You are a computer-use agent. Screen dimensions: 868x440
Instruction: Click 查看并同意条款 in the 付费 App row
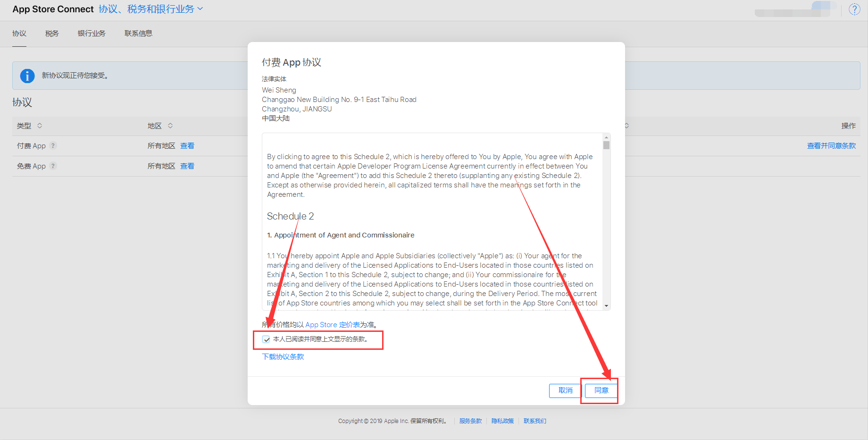point(831,146)
